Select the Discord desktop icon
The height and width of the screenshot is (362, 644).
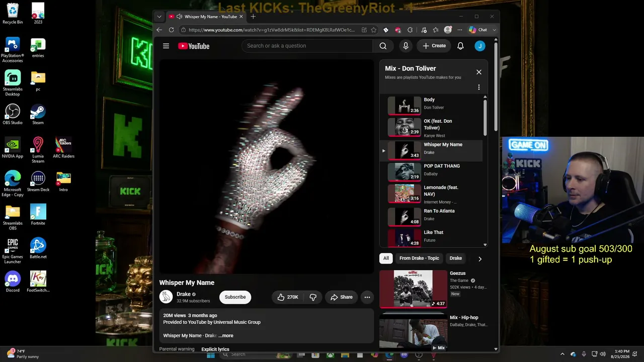click(13, 282)
